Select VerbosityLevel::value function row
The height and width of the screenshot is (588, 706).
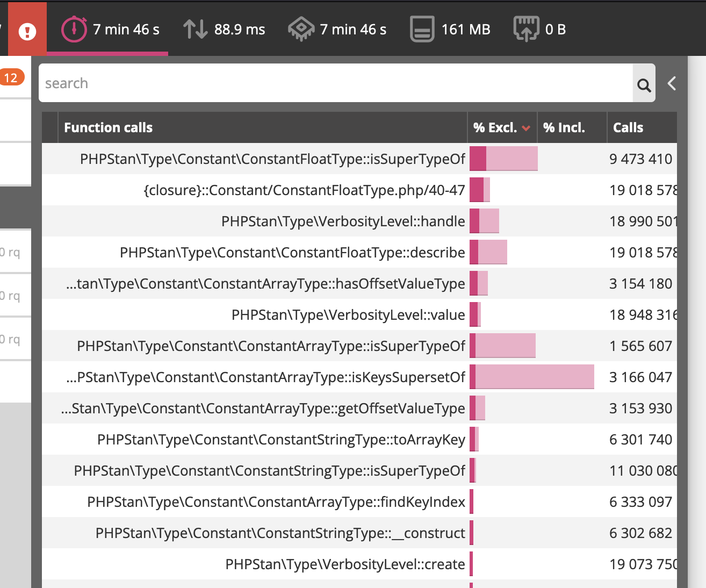click(359, 314)
